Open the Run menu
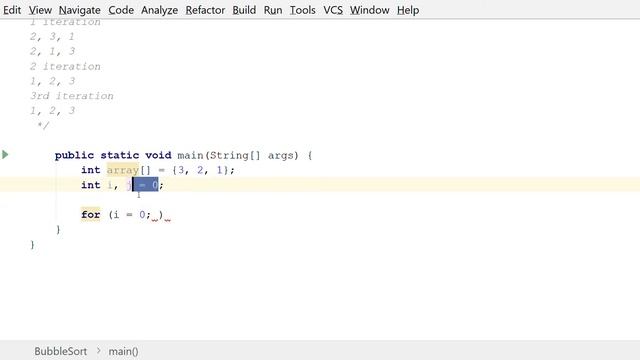The image size is (640, 360). [x=273, y=10]
